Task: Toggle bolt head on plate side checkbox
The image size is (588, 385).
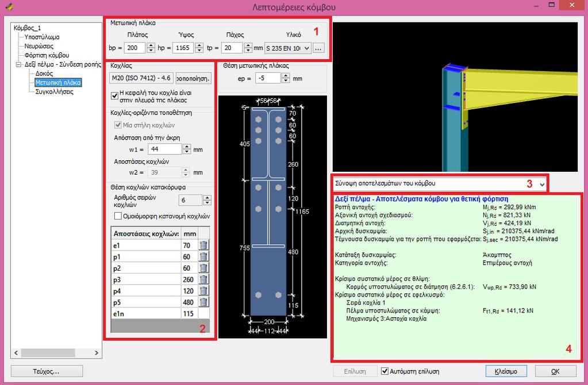Action: tap(115, 97)
